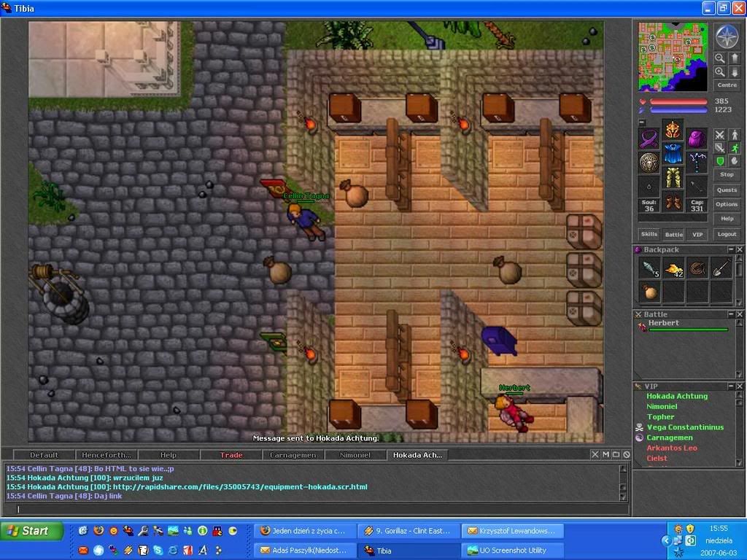Click the Centre minimap button

click(727, 85)
